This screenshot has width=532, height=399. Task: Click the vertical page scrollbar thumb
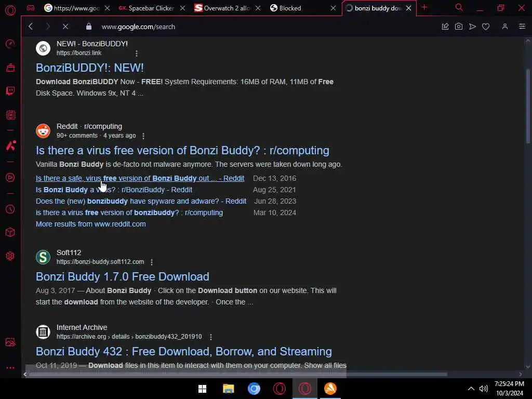click(528, 106)
